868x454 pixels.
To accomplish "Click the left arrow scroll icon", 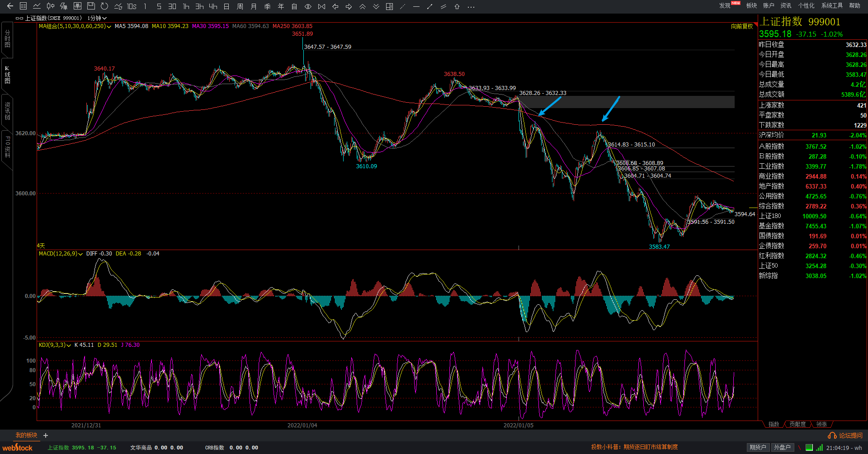I will pos(335,6).
